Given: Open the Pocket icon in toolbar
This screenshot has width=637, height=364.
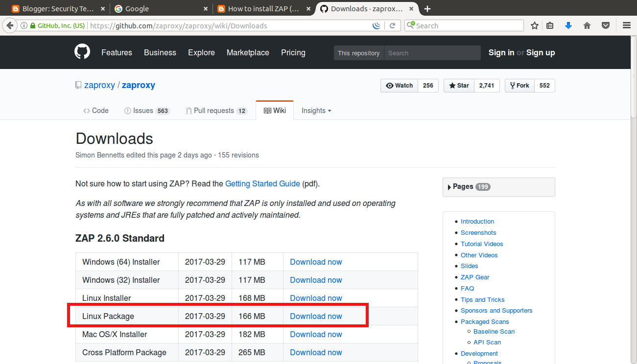Looking at the screenshot, I should (606, 25).
